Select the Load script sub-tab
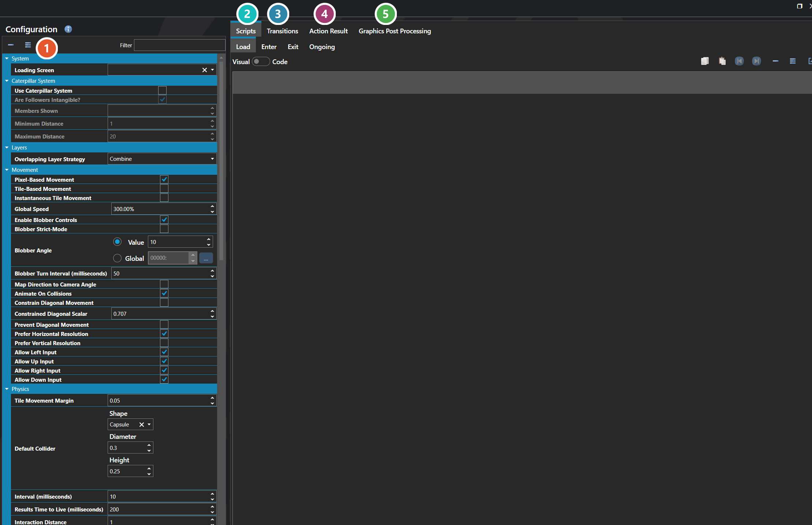 pyautogui.click(x=243, y=47)
